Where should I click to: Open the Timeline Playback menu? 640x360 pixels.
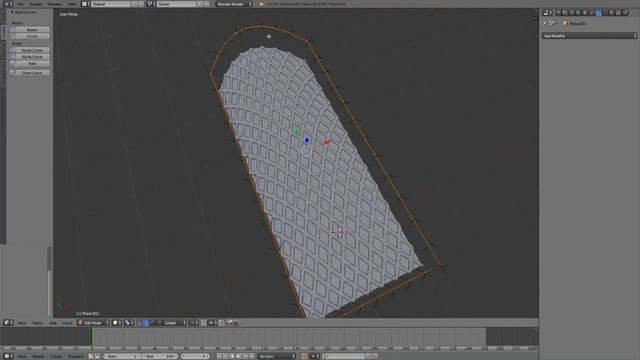tap(76, 356)
